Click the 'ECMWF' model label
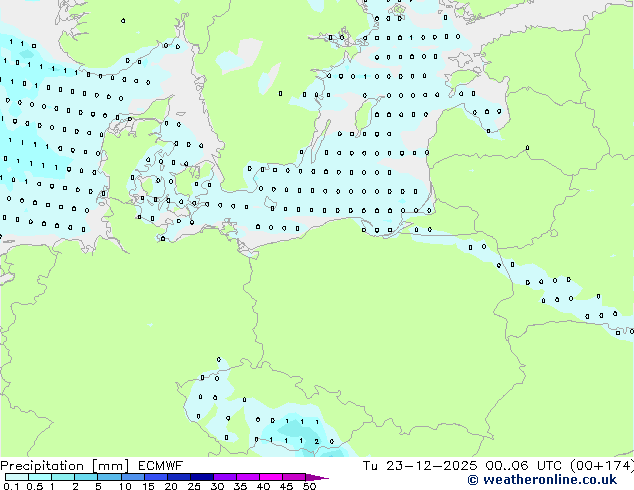The width and height of the screenshot is (634, 490). point(161,466)
